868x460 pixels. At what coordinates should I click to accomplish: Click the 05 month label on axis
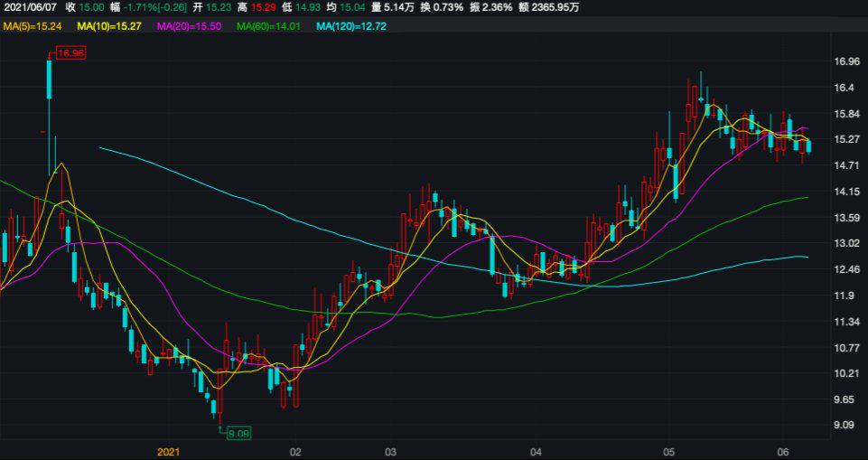(x=668, y=452)
